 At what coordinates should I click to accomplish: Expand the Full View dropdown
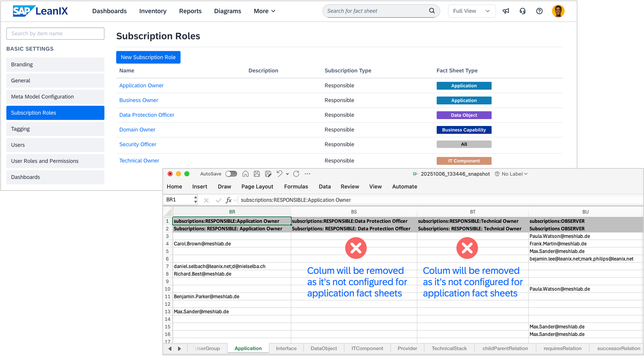pos(471,11)
